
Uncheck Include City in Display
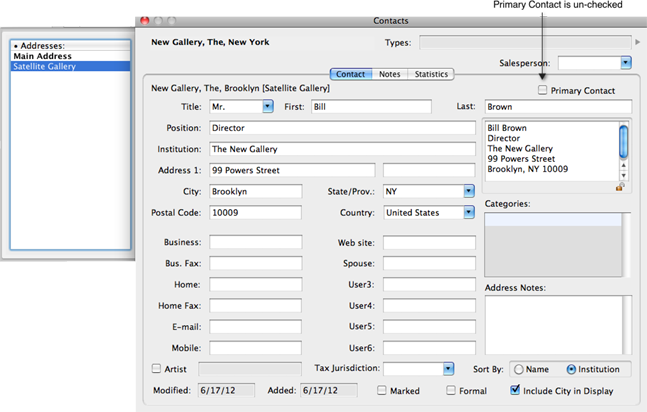pyautogui.click(x=516, y=391)
